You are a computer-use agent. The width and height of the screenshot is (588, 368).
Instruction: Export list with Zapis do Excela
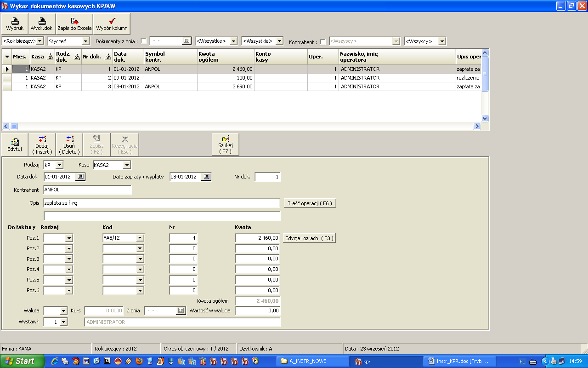tap(74, 24)
